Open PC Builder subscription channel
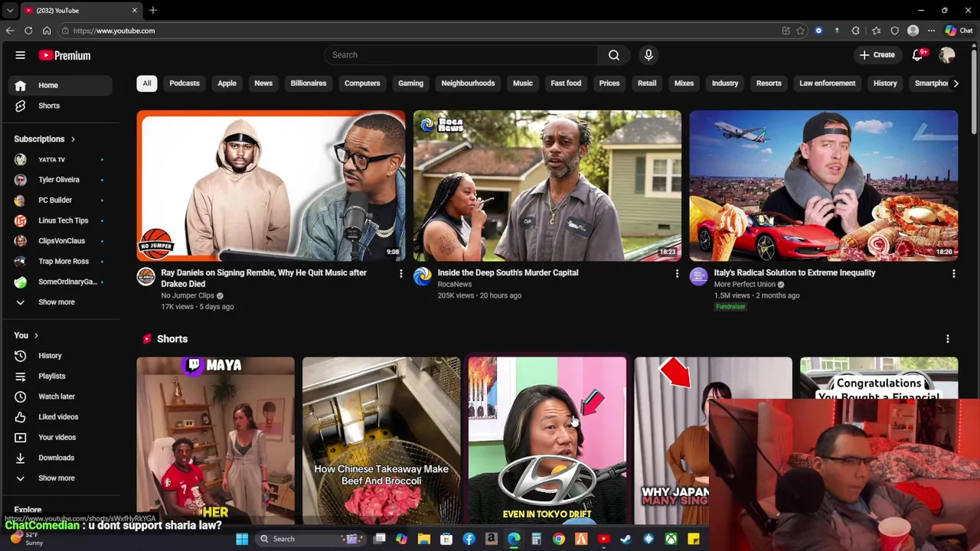This screenshot has width=980, height=551. click(x=61, y=200)
